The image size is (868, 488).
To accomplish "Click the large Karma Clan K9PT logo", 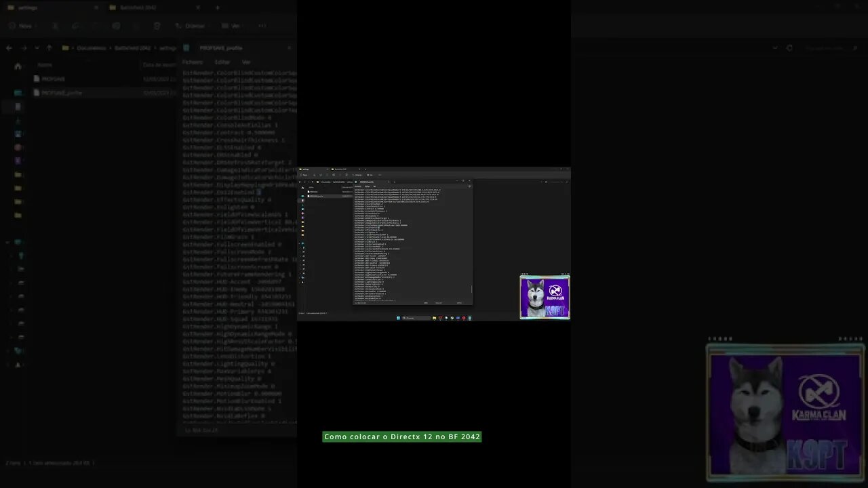I will pyautogui.click(x=785, y=413).
